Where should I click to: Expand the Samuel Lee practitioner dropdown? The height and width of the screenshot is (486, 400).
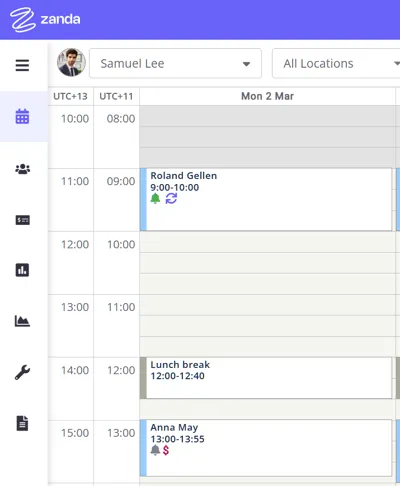[175, 63]
